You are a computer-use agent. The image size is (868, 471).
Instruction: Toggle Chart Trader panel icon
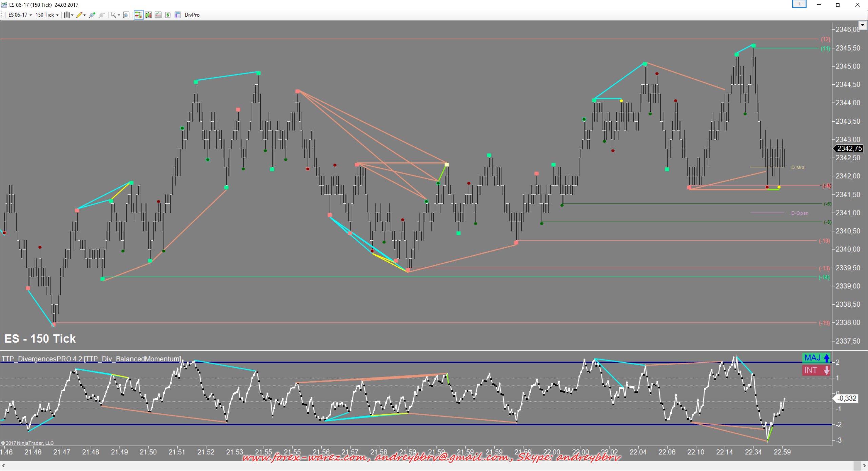(138, 15)
